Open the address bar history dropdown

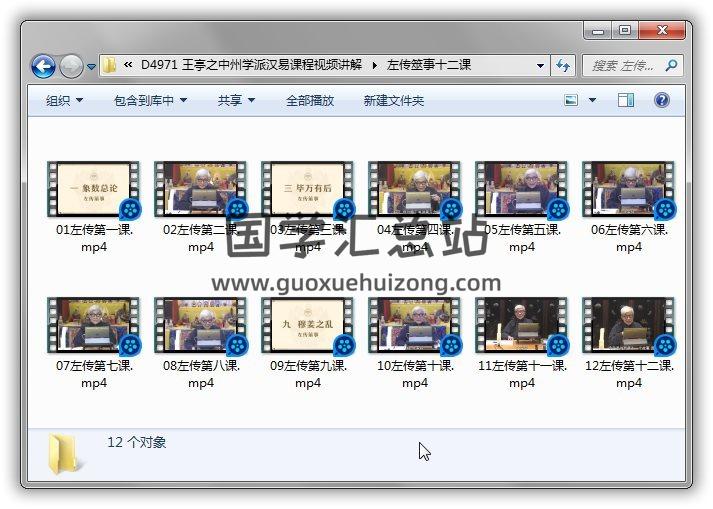tap(541, 66)
